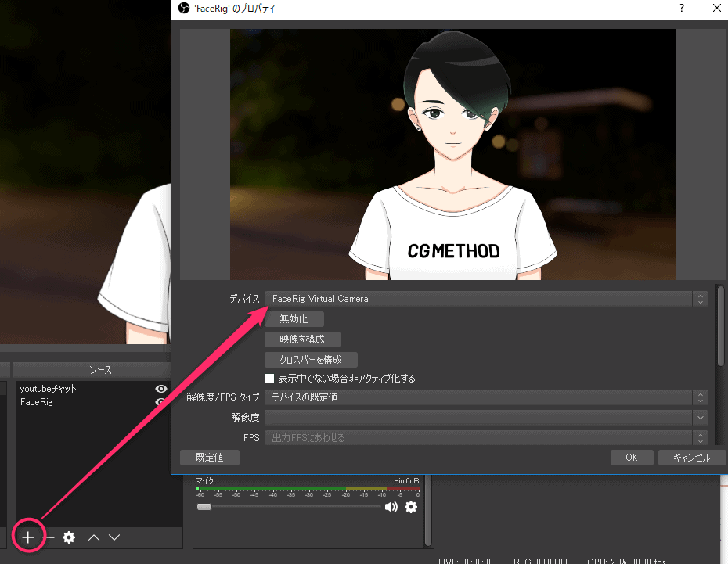Select youtubeチャット source item
The width and height of the screenshot is (728, 564).
coord(49,389)
